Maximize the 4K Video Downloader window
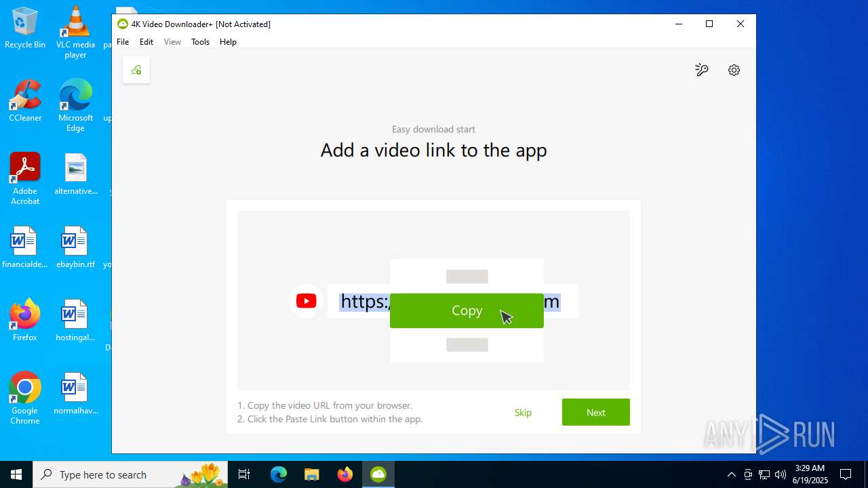Image resolution: width=868 pixels, height=488 pixels. point(709,24)
